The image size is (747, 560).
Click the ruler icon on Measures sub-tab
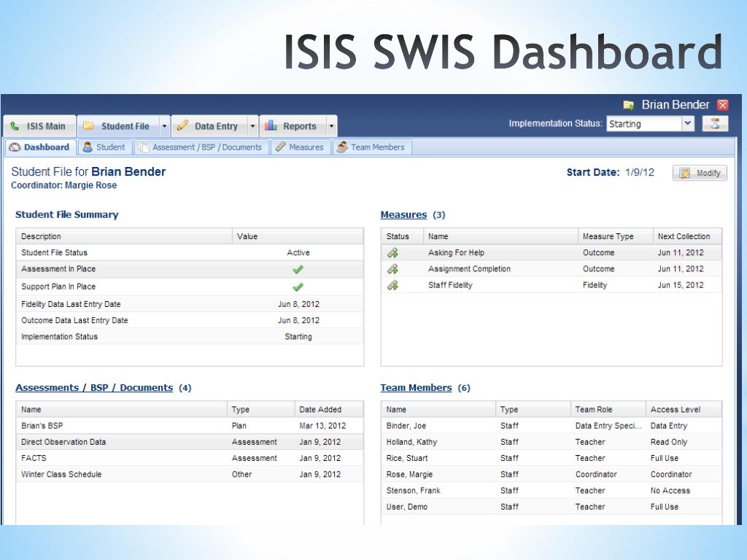(281, 147)
